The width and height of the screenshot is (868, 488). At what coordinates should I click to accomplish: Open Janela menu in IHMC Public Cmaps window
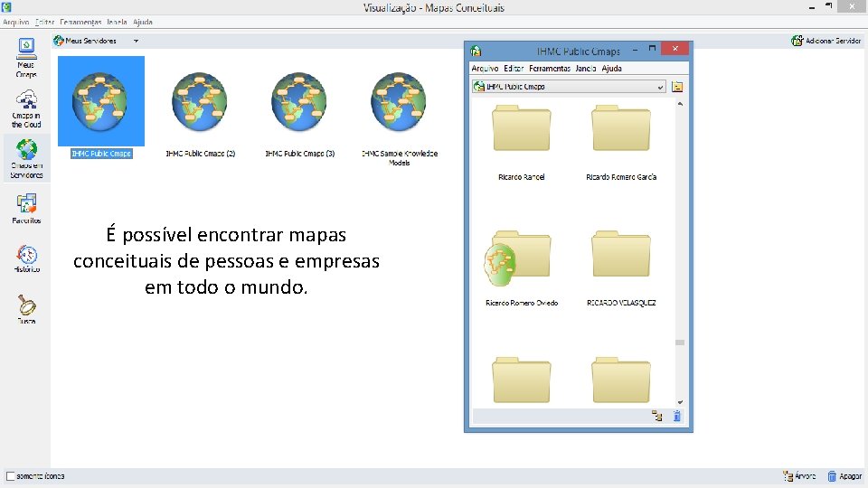pos(585,68)
